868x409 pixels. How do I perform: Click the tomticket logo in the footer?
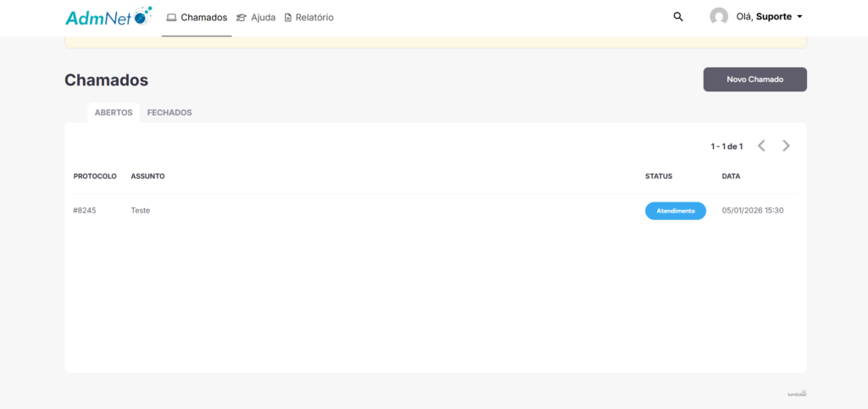point(797,393)
